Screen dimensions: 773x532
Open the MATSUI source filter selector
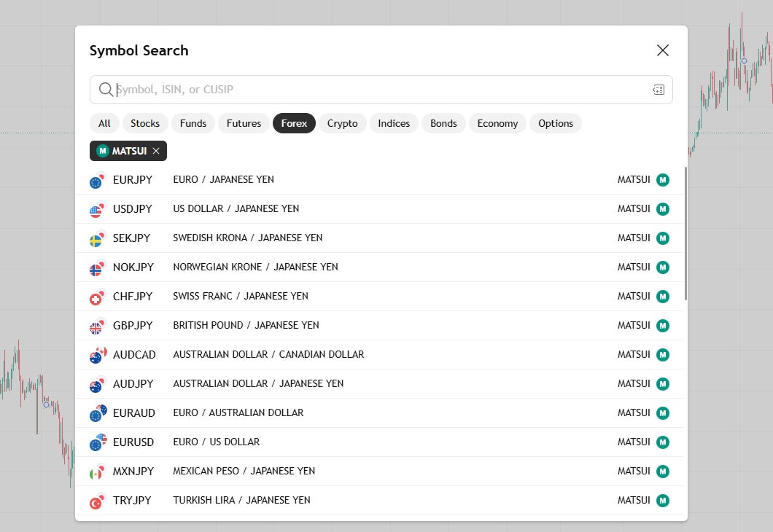[x=123, y=151]
